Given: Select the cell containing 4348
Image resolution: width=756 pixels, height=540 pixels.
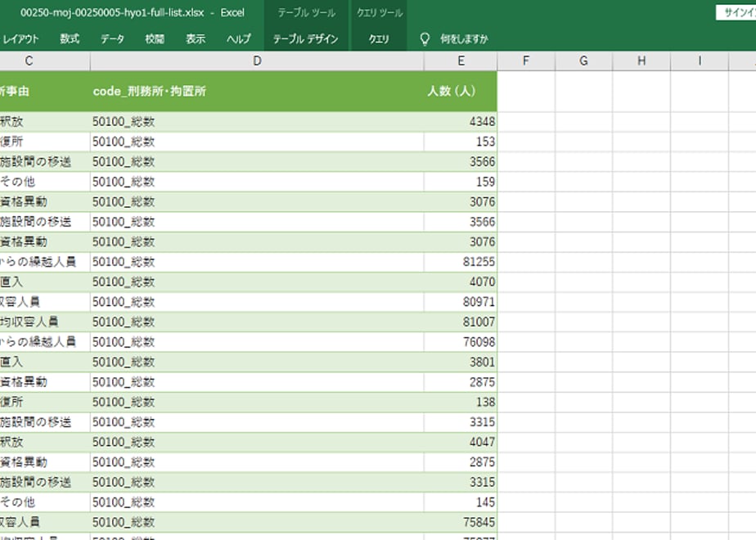Looking at the screenshot, I should pos(461,121).
